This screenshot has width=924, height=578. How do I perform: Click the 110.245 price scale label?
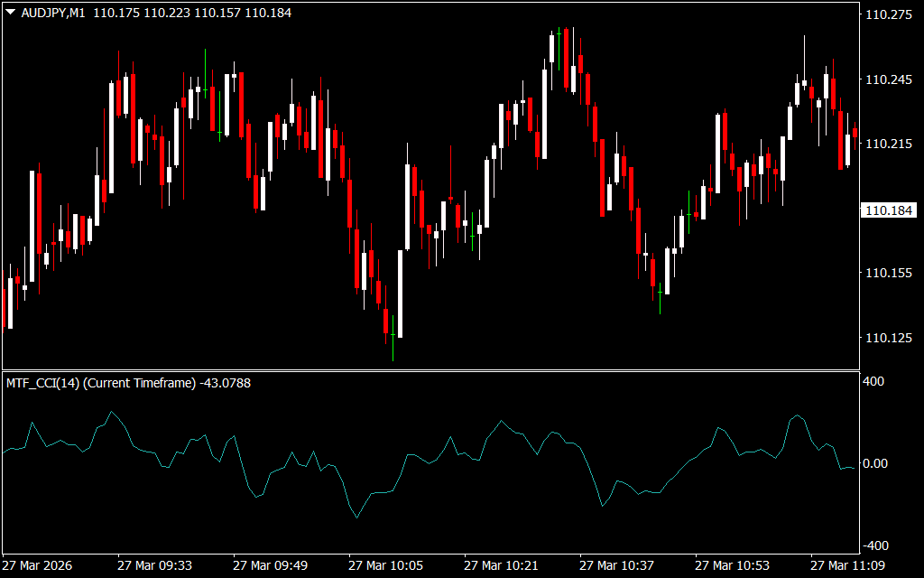[888, 79]
